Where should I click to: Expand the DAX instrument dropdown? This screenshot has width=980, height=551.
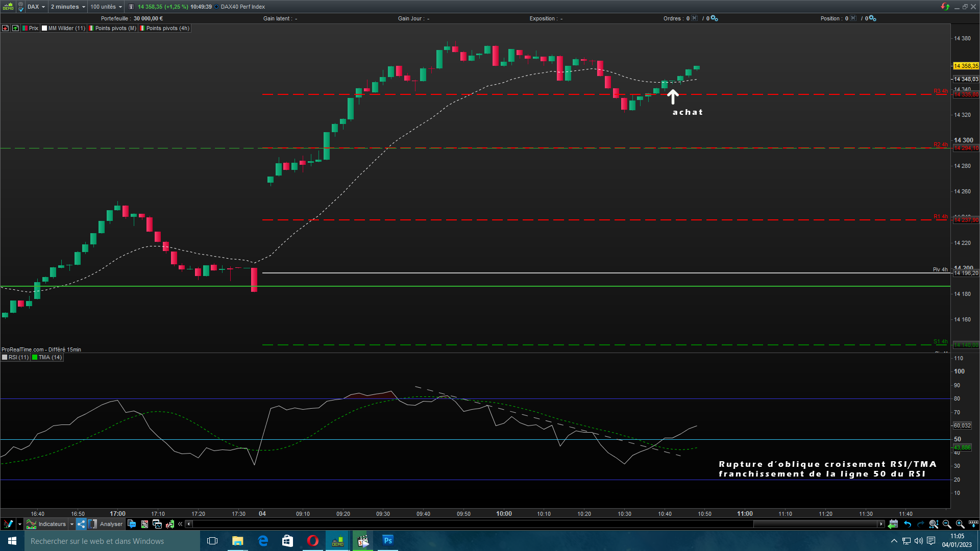(x=36, y=7)
